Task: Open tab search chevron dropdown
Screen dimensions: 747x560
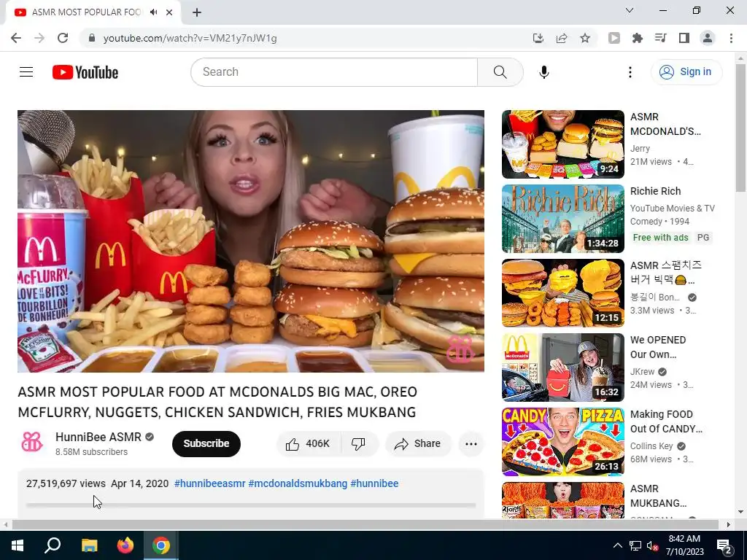Action: [630, 10]
